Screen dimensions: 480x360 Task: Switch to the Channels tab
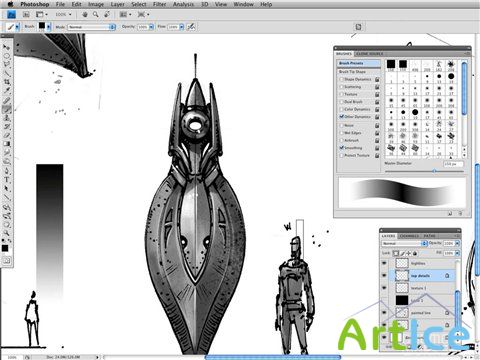(409, 236)
